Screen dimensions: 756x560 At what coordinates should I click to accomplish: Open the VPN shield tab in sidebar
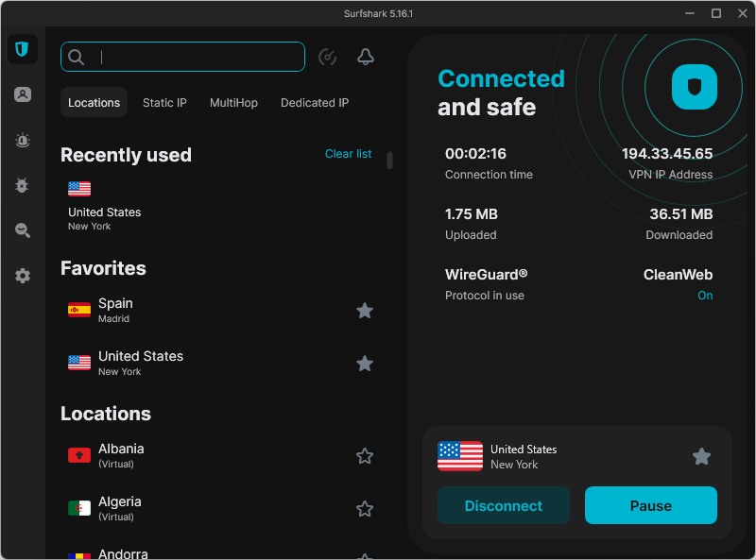coord(22,49)
